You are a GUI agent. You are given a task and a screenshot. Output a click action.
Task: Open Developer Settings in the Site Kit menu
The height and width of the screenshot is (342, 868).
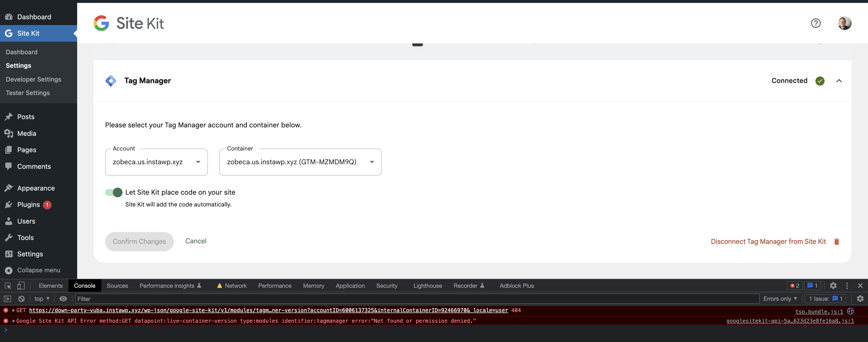(33, 79)
